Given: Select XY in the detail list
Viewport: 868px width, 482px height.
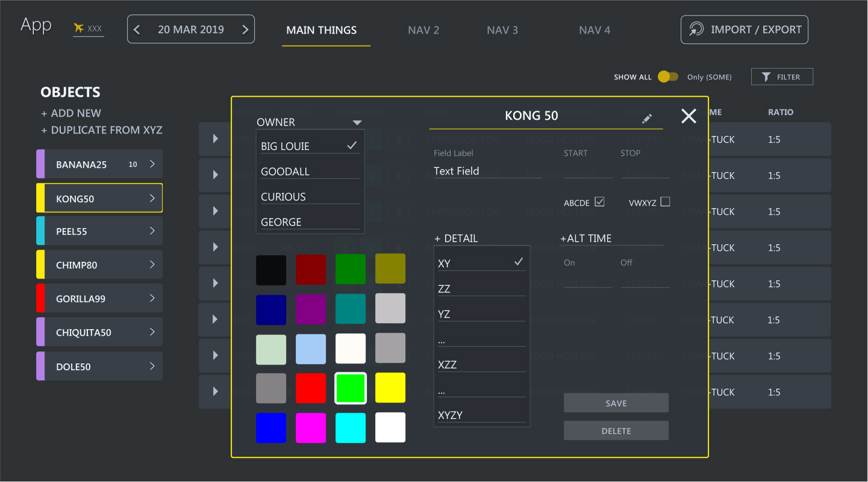Looking at the screenshot, I should click(x=482, y=263).
